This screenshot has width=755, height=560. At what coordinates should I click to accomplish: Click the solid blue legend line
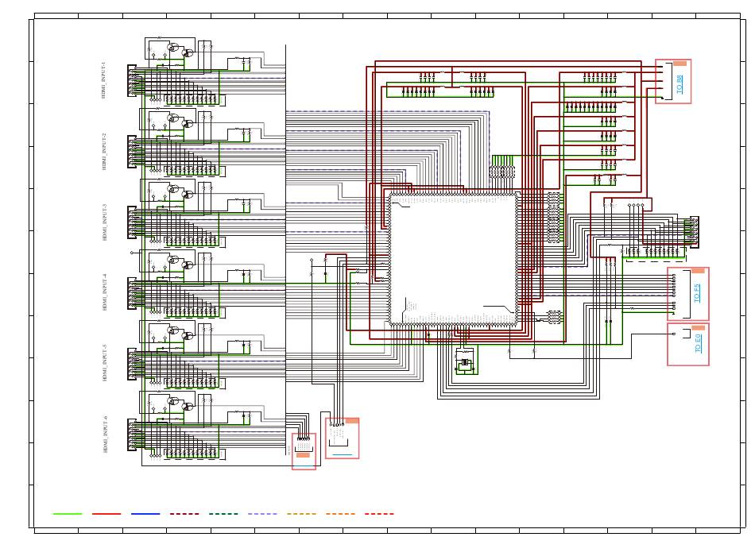point(145,514)
